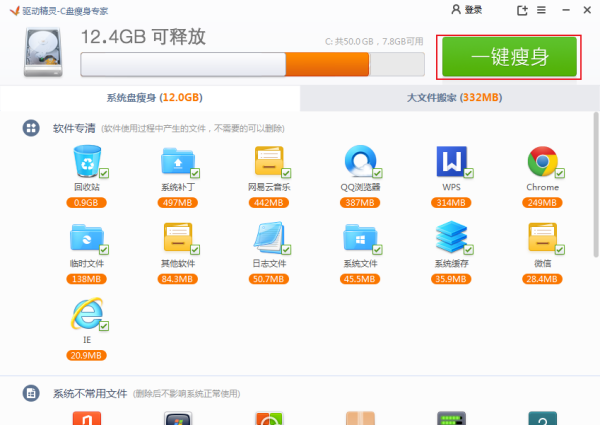Select the 系统缓存 layers icon

452,236
